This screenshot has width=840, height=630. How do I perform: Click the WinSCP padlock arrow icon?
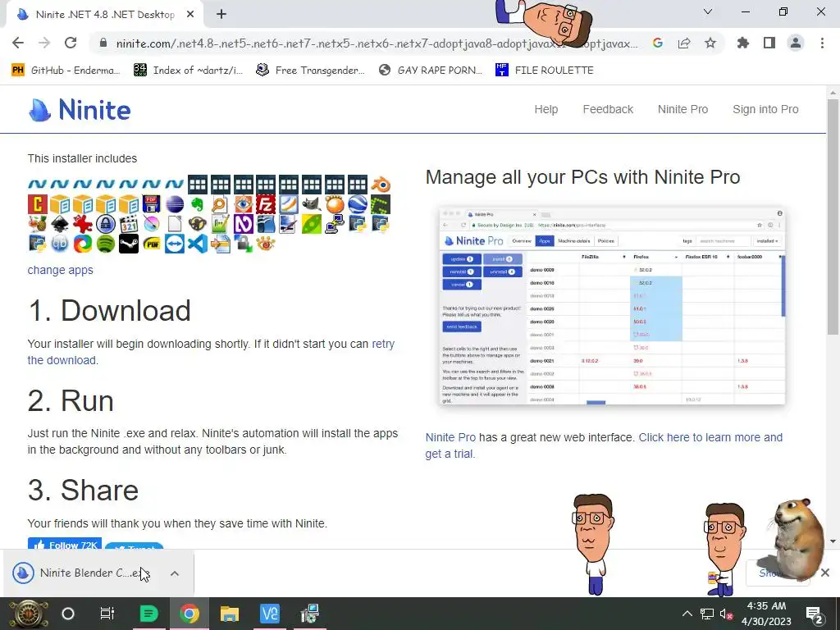click(x=243, y=244)
